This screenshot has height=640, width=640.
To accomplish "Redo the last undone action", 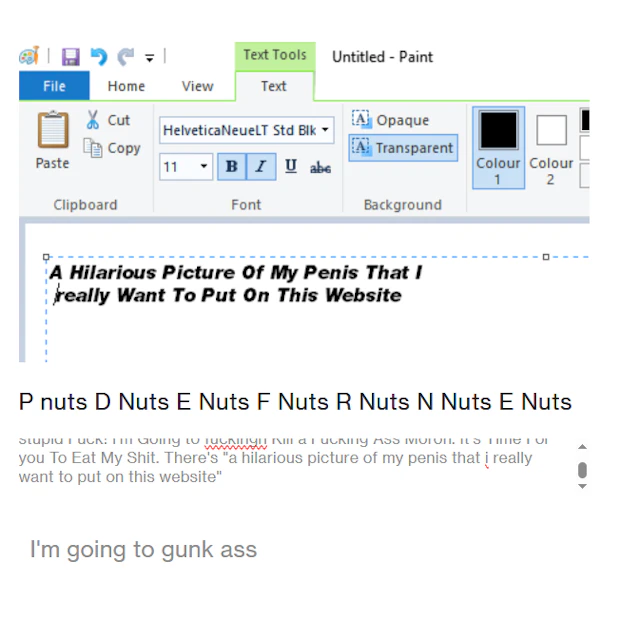I will click(x=126, y=57).
